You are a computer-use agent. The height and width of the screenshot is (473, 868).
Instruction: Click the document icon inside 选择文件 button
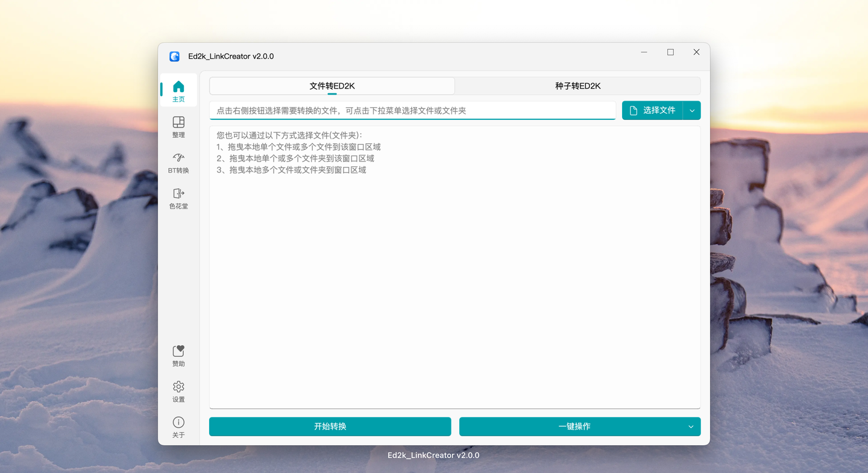click(634, 110)
